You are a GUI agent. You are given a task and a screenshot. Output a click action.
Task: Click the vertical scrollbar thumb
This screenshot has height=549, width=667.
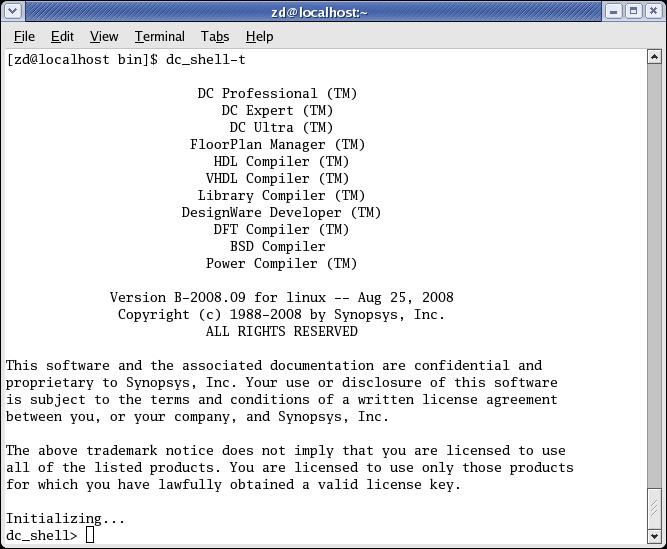pyautogui.click(x=654, y=509)
